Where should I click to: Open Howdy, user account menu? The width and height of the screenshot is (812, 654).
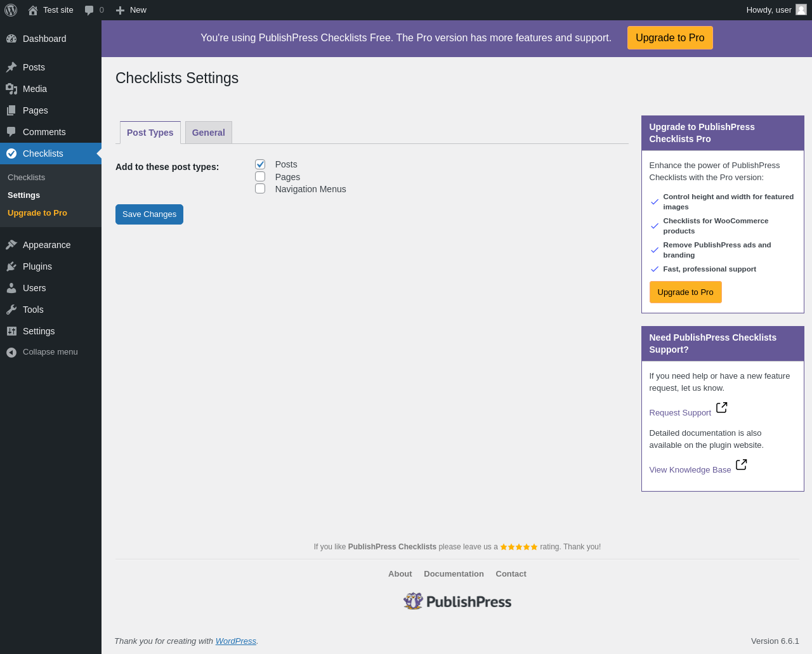(776, 10)
